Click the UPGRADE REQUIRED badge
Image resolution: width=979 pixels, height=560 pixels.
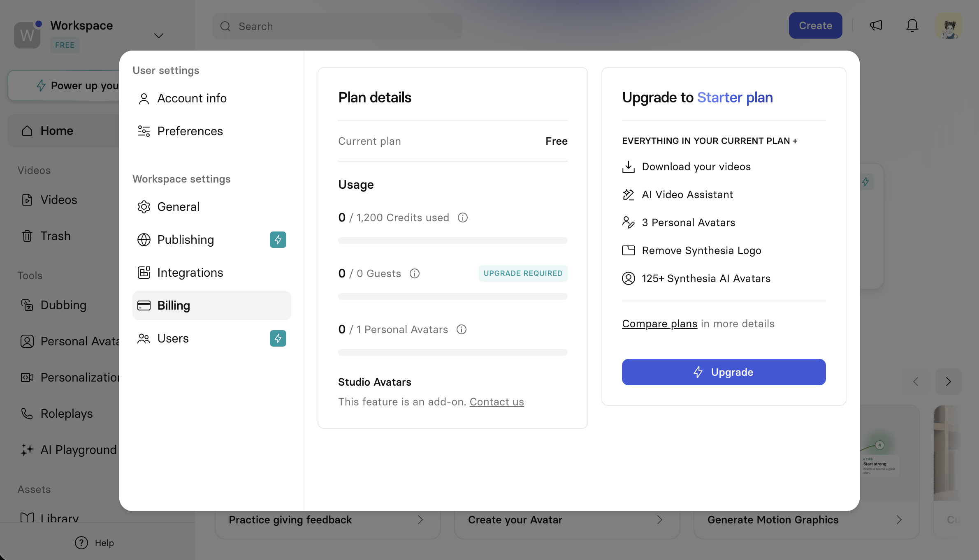point(523,273)
